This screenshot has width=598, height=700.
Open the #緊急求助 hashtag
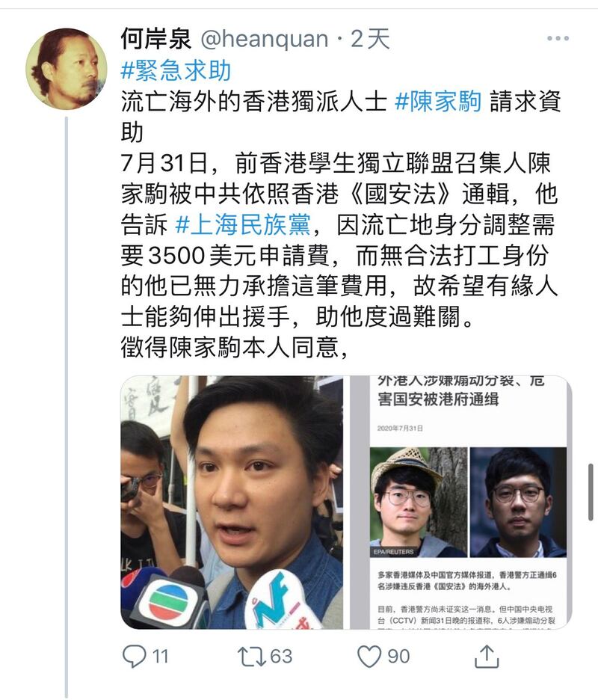pyautogui.click(x=176, y=71)
